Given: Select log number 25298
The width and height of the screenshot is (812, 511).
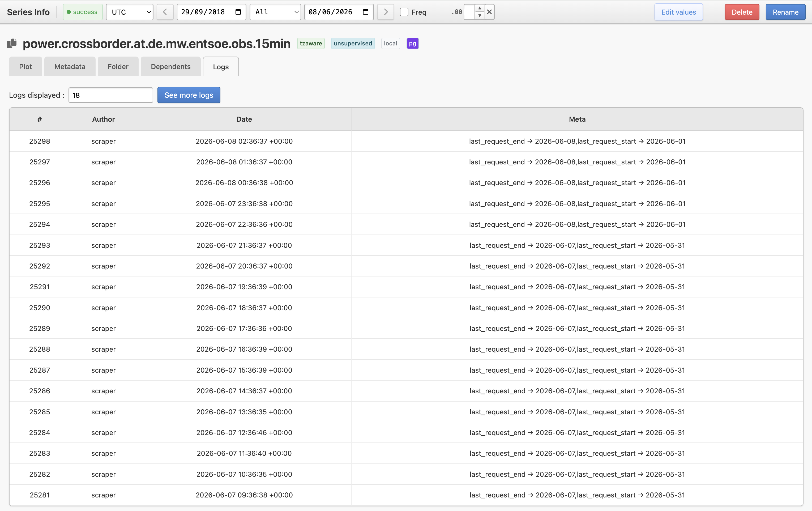Looking at the screenshot, I should tap(40, 141).
